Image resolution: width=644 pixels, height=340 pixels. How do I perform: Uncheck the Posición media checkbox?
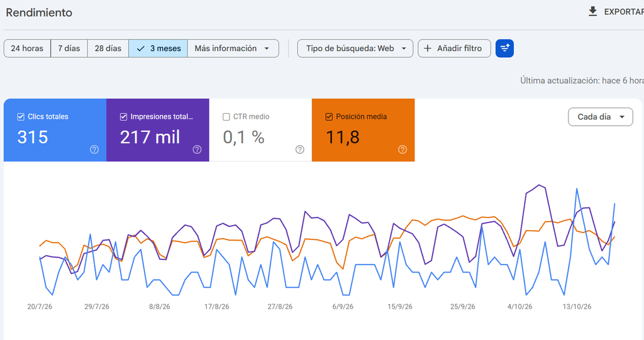point(328,117)
